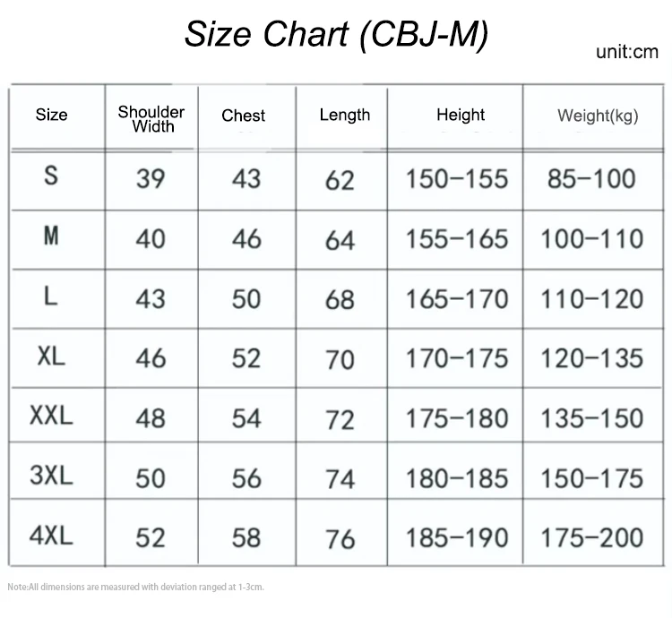Select the Shoulder Width column header

pos(151,118)
